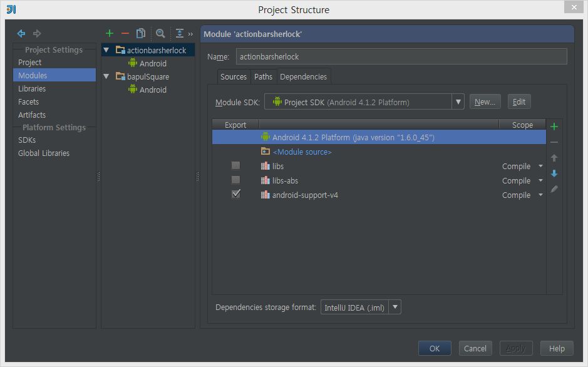This screenshot has height=367, width=588.
Task: Focus the module Name input field
Action: tap(401, 56)
